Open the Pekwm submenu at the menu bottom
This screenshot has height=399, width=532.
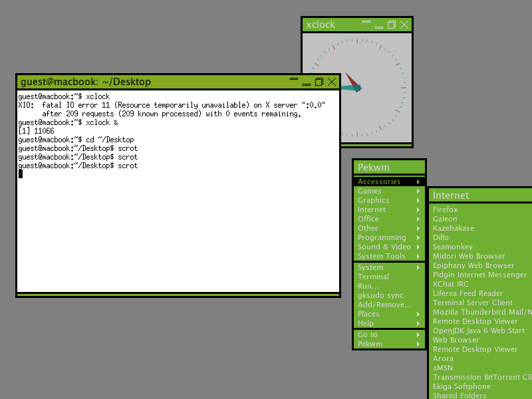coord(389,344)
